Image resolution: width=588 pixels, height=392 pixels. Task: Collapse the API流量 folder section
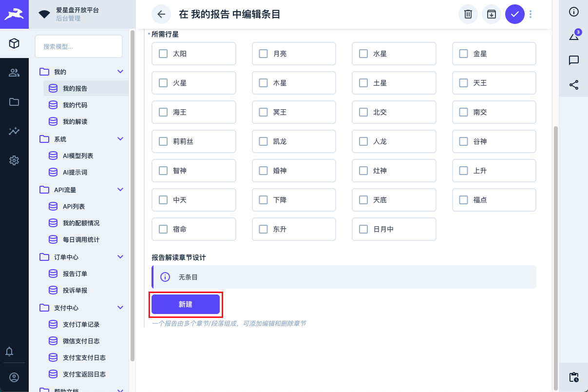[x=121, y=190]
